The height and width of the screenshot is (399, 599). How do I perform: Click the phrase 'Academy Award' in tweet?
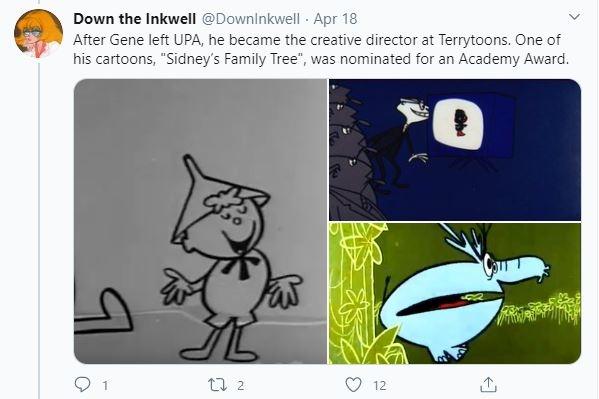coord(513,59)
